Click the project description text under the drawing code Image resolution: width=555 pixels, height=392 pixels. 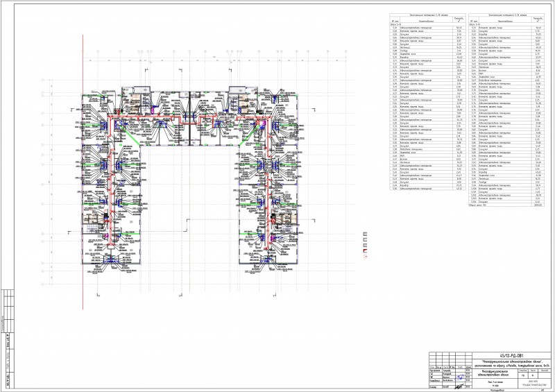click(x=511, y=364)
